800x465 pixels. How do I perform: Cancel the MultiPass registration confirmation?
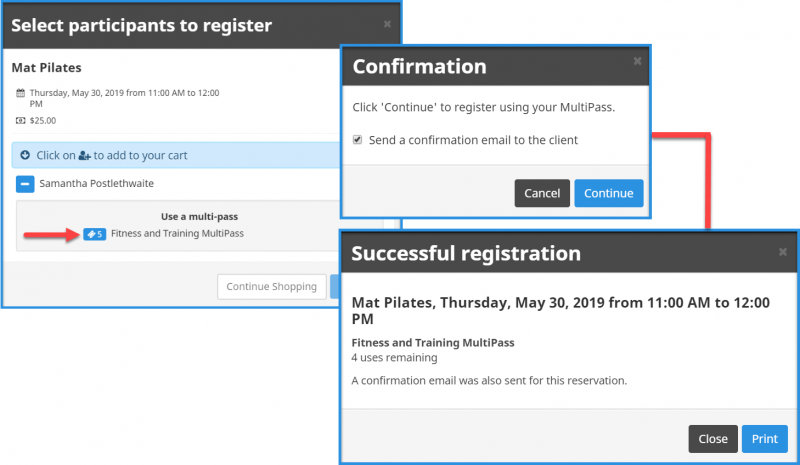[542, 193]
